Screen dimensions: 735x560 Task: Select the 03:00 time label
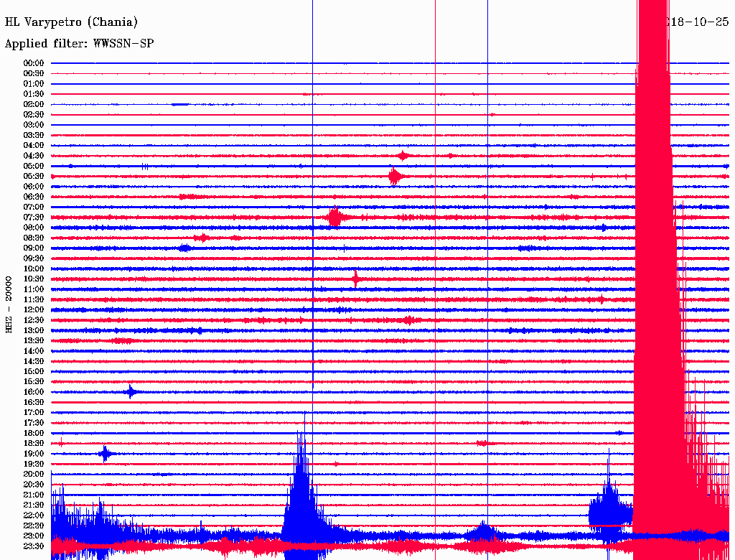tap(34, 125)
